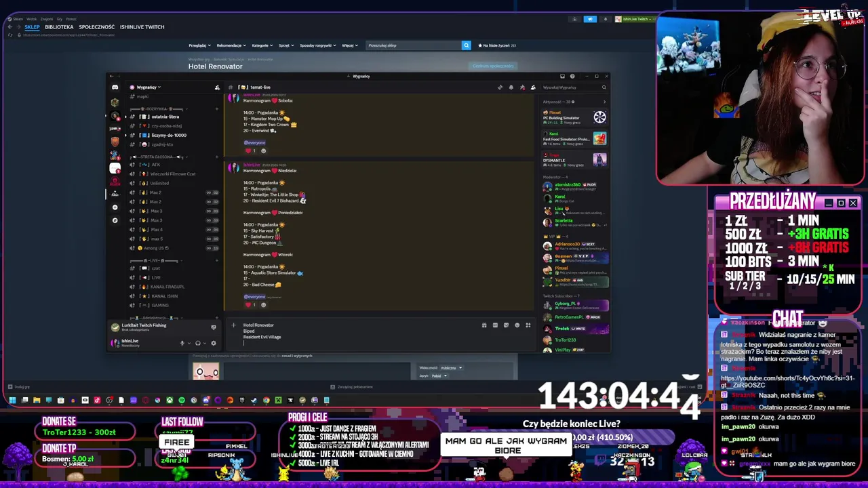
Task: Open the SPOŁECZNOŚĆ tab in Steam
Action: click(96, 27)
